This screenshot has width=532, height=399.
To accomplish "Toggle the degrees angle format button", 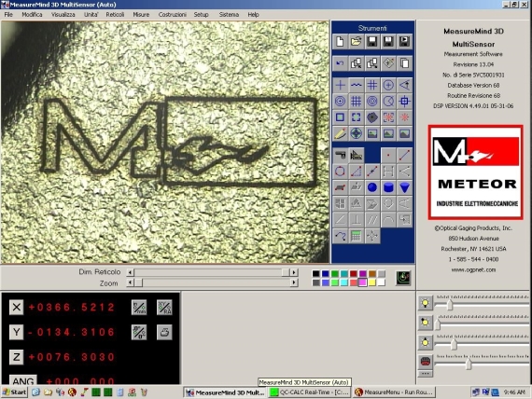I will [x=139, y=332].
